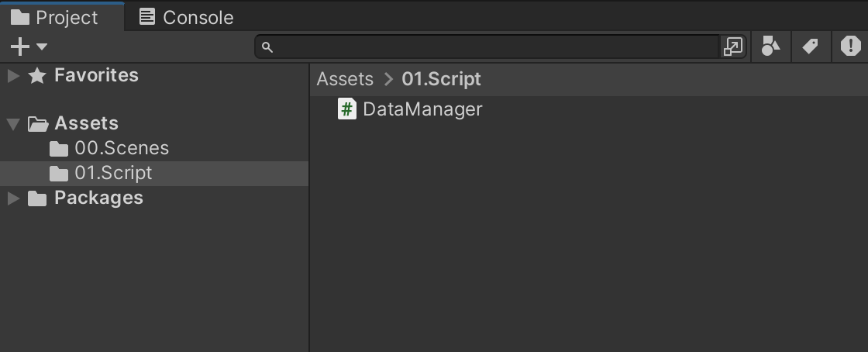Select the DataManager C# script icon
The width and height of the screenshot is (868, 352).
coord(347,109)
